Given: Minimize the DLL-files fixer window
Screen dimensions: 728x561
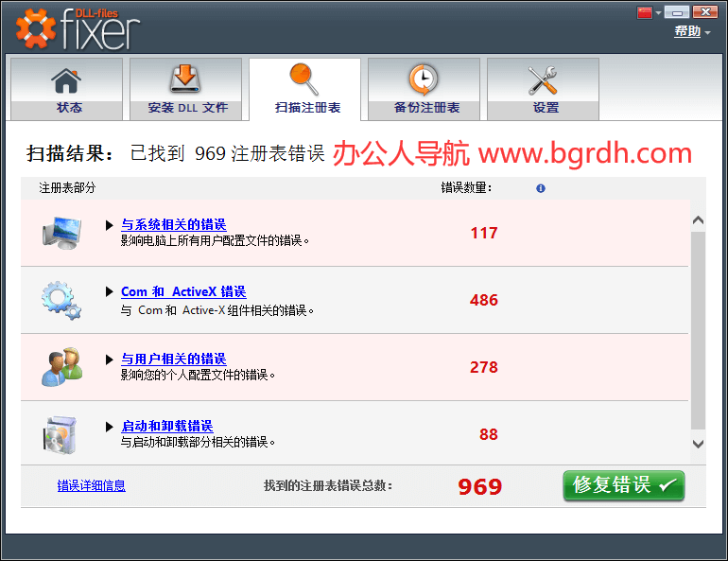Looking at the screenshot, I should coord(677,11).
